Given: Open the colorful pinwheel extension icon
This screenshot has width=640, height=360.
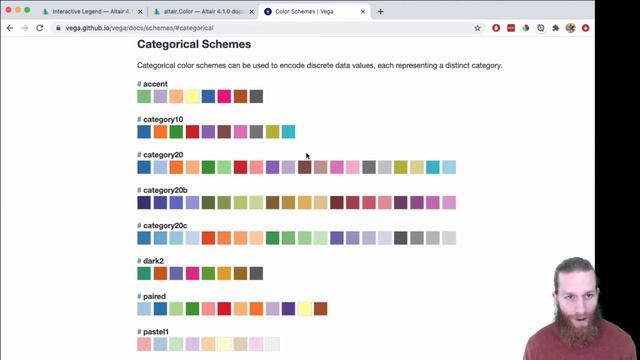Looking at the screenshot, I should 526,28.
